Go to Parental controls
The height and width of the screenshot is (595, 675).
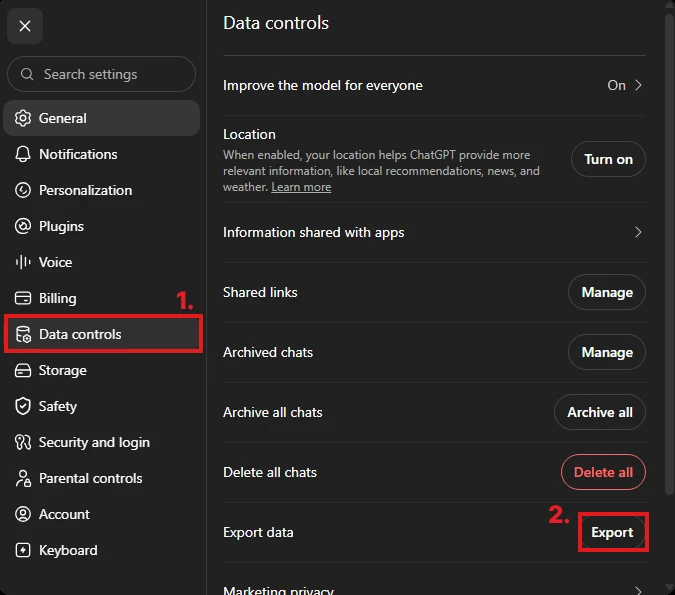102,478
